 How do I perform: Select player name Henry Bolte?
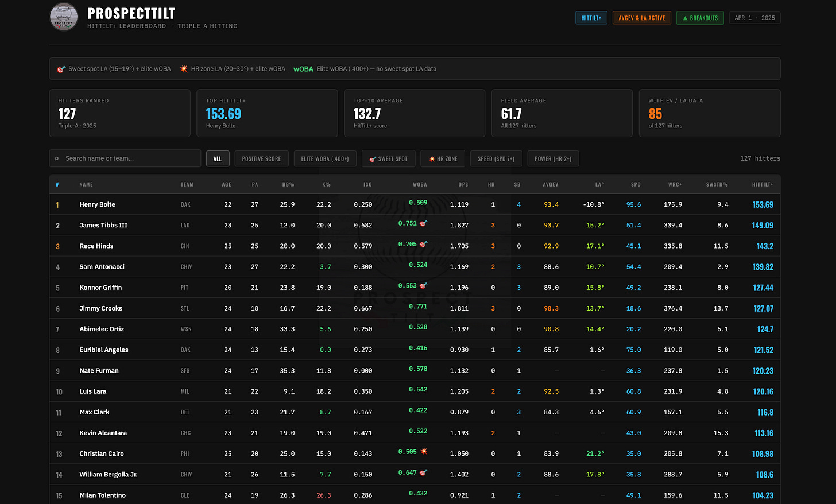[x=97, y=204]
